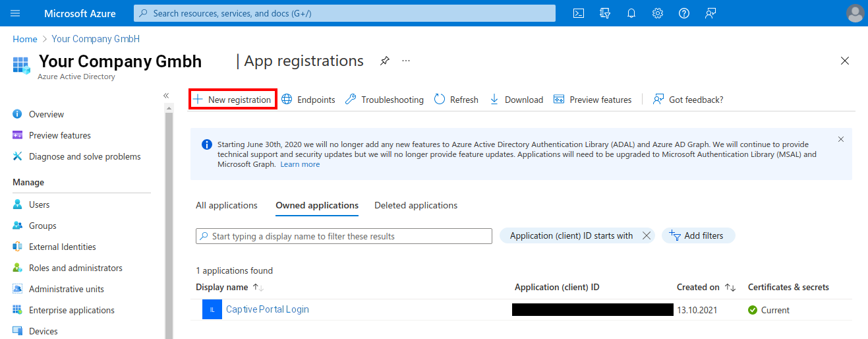Switch to Deleted applications tab

pos(416,205)
